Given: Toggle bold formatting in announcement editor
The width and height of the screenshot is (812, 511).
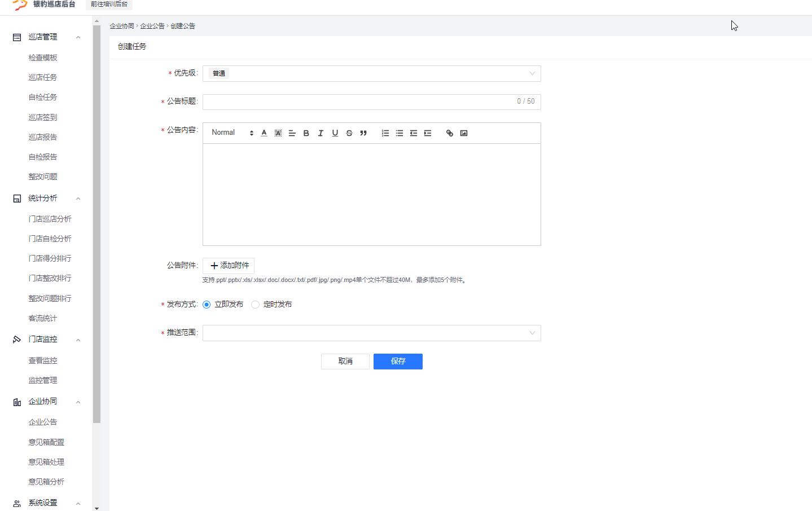Looking at the screenshot, I should (x=306, y=133).
